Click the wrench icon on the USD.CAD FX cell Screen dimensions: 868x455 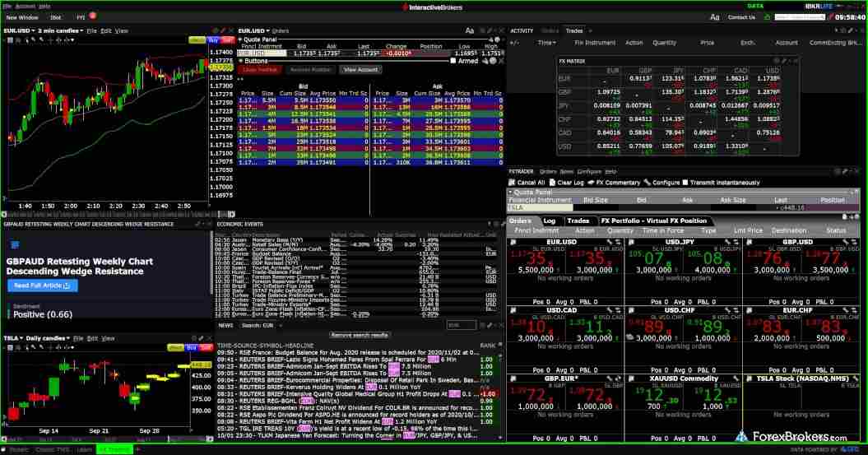[x=610, y=310]
